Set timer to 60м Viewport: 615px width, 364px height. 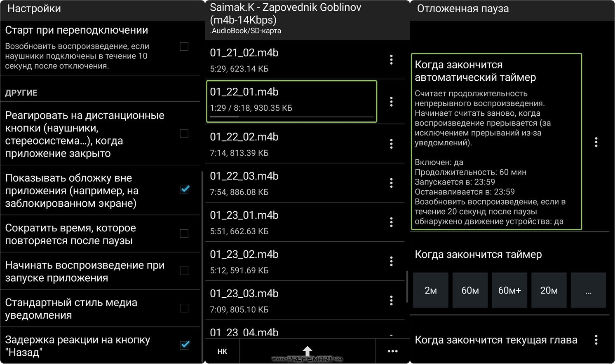coord(470,290)
